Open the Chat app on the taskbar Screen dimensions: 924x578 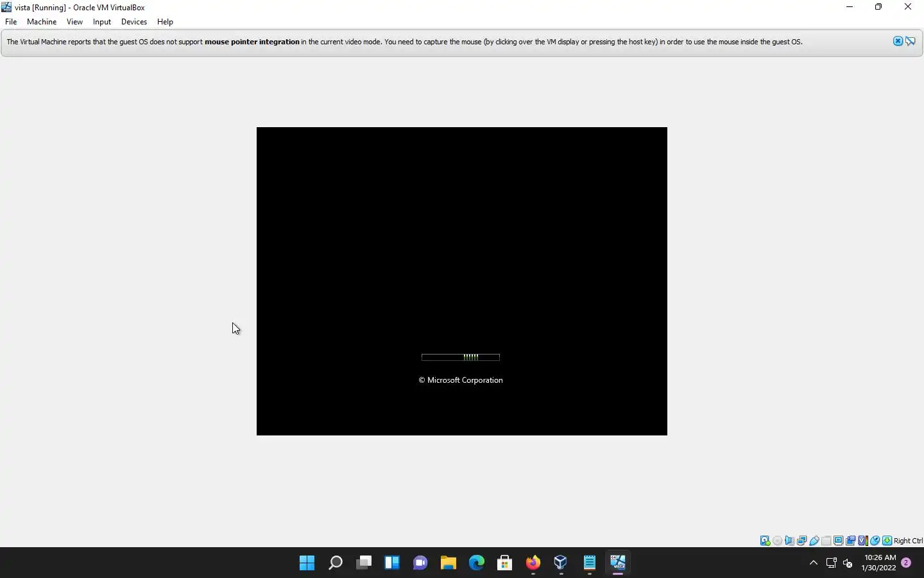[x=420, y=563]
